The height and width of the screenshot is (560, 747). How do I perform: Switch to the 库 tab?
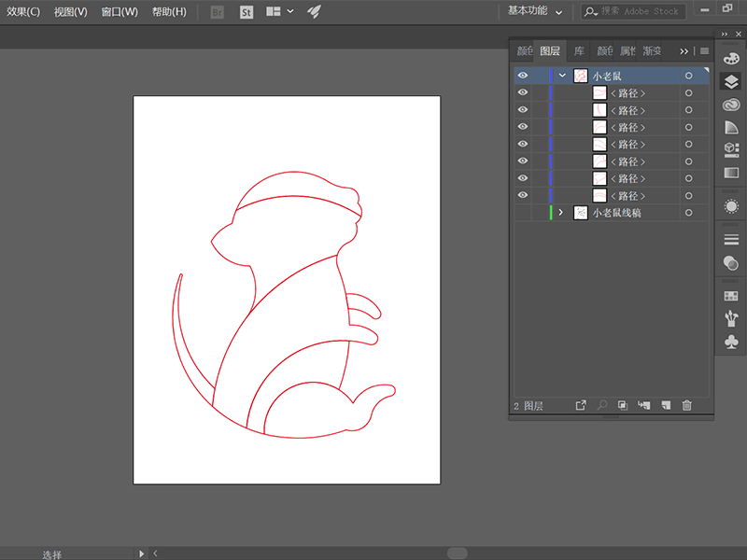click(x=579, y=51)
